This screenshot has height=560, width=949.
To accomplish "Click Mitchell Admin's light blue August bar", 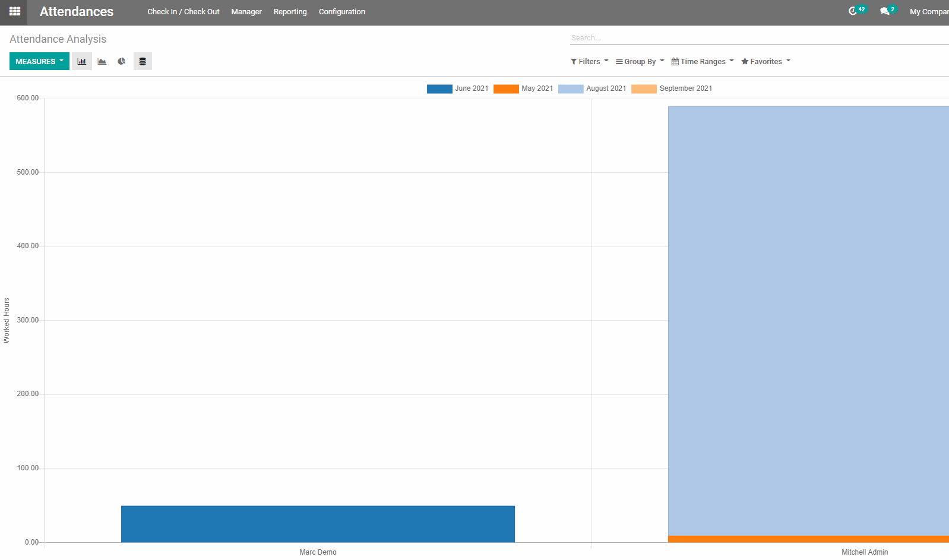I will pos(808,321).
